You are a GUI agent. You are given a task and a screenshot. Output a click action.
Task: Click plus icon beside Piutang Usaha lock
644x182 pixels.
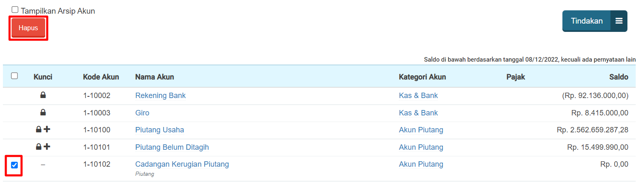coord(47,130)
